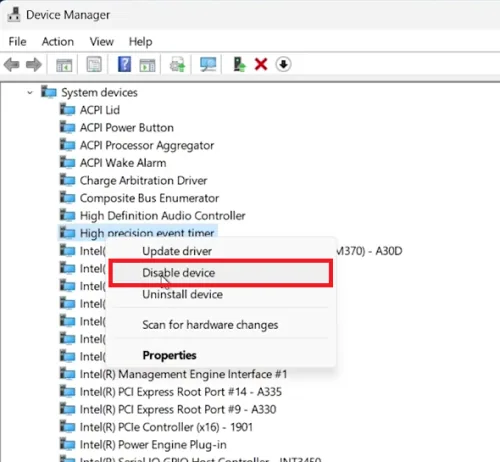
Task: Click the Device Manager title bar icon
Action: [x=14, y=15]
